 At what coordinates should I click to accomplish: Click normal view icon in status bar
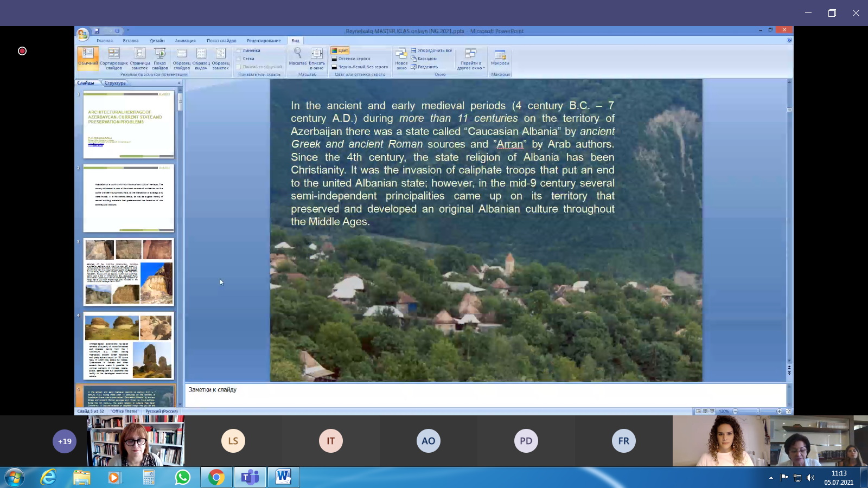698,411
